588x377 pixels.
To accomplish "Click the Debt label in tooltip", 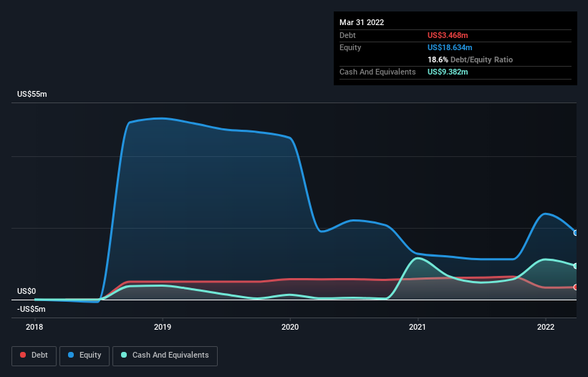I will coord(347,35).
